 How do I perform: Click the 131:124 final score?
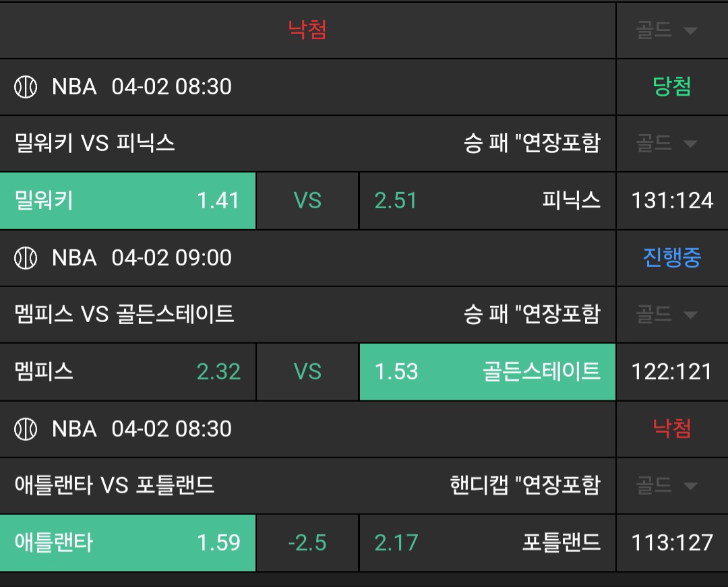(x=672, y=201)
